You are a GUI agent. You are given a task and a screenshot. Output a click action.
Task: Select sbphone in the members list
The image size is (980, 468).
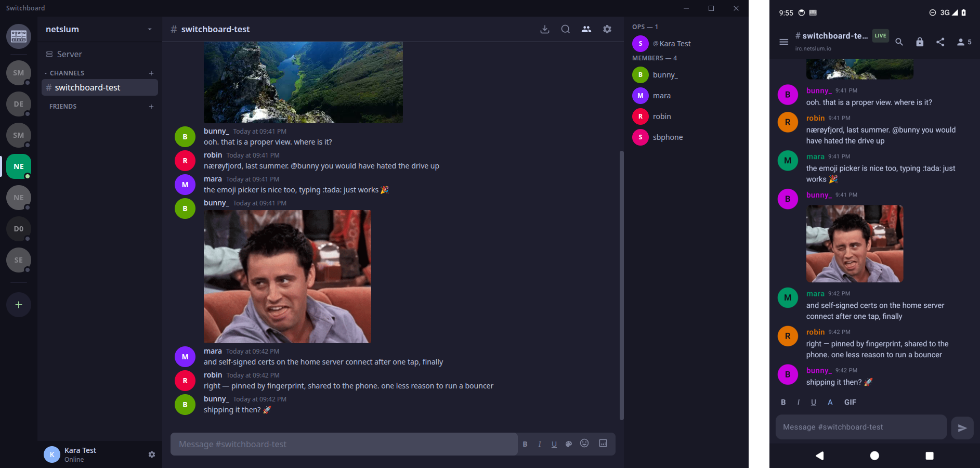point(686,137)
